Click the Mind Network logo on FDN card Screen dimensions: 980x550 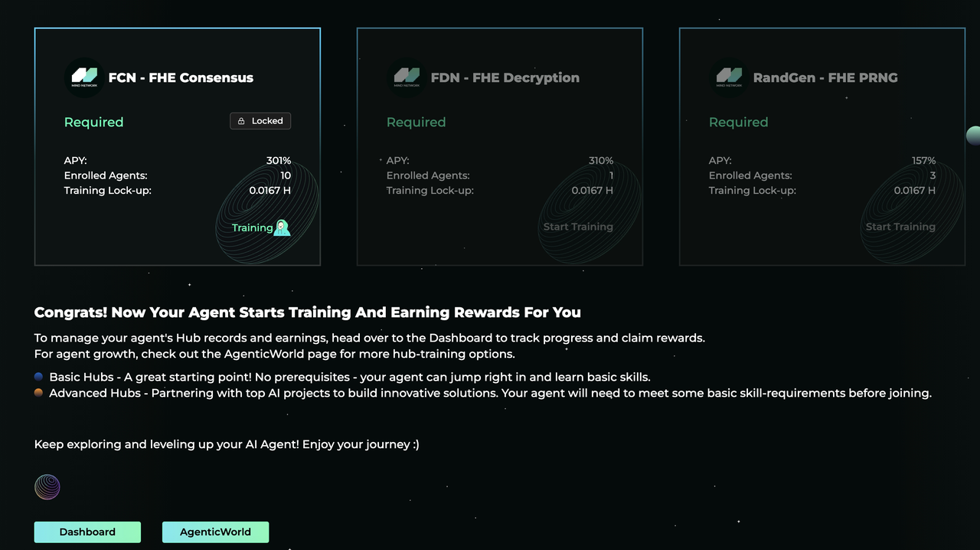click(x=407, y=77)
